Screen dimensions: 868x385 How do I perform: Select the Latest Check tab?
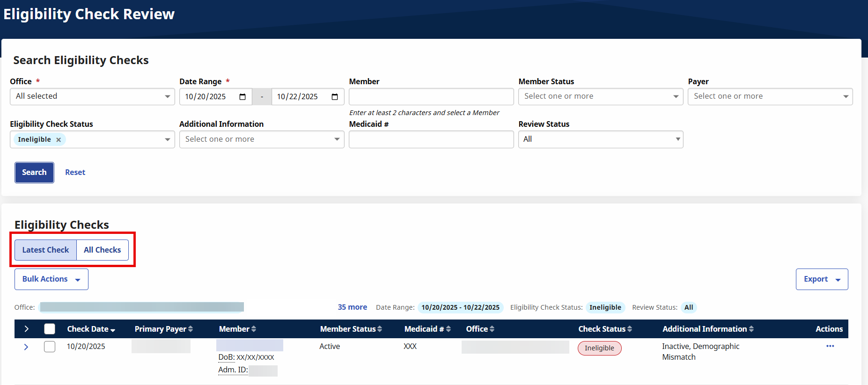tap(45, 250)
